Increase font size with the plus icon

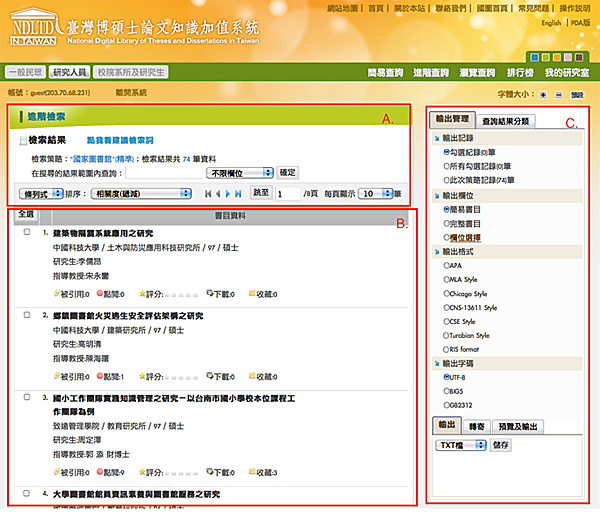pyautogui.click(x=543, y=94)
